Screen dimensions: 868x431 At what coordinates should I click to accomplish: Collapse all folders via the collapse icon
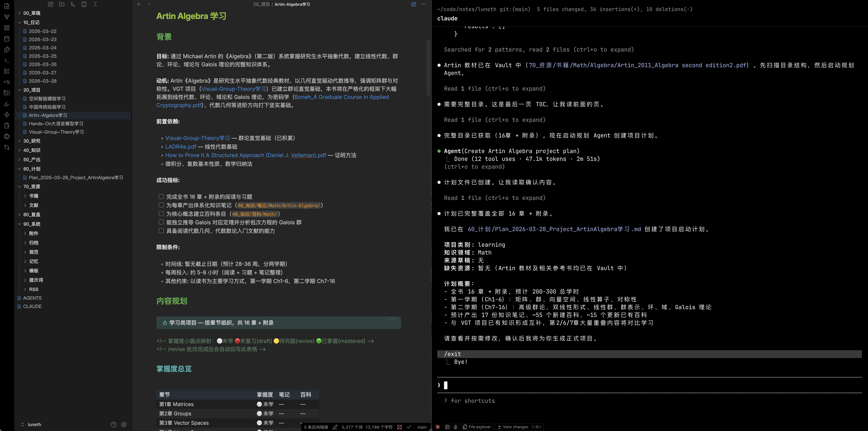tap(95, 4)
